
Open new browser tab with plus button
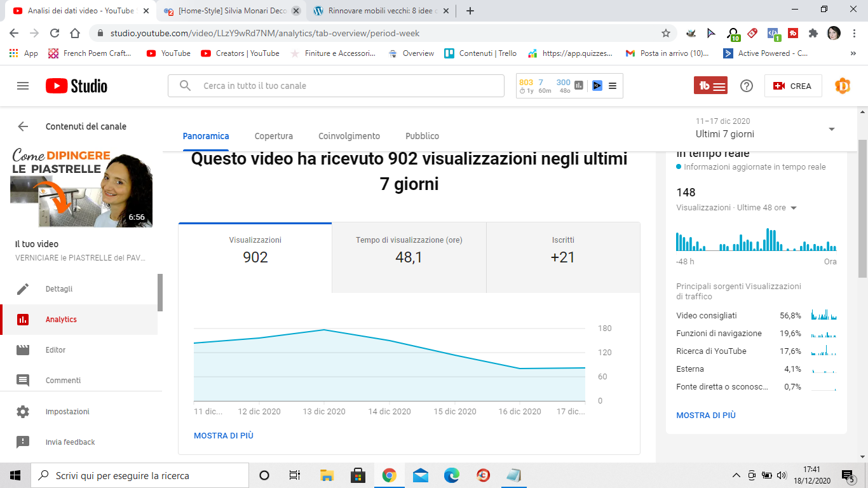(x=470, y=11)
